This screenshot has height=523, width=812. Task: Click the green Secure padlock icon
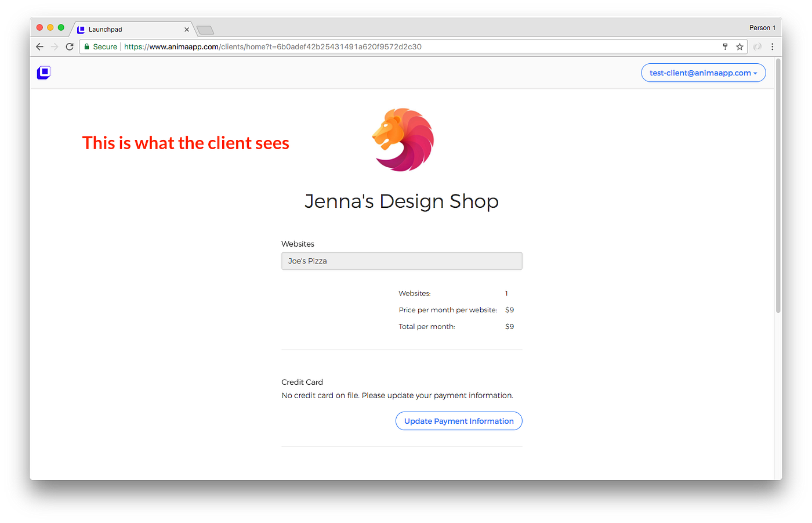[87, 47]
